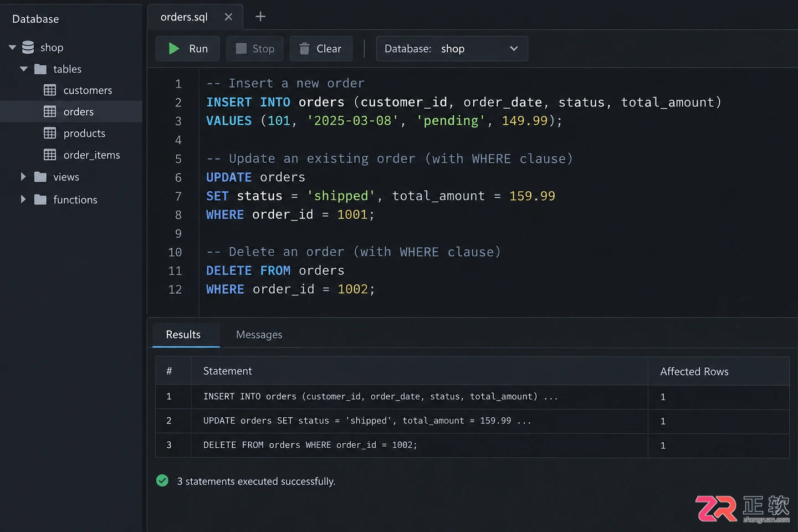Click the DELETE FROM statement result row
Viewport: 798px width, 532px height.
click(x=472, y=446)
